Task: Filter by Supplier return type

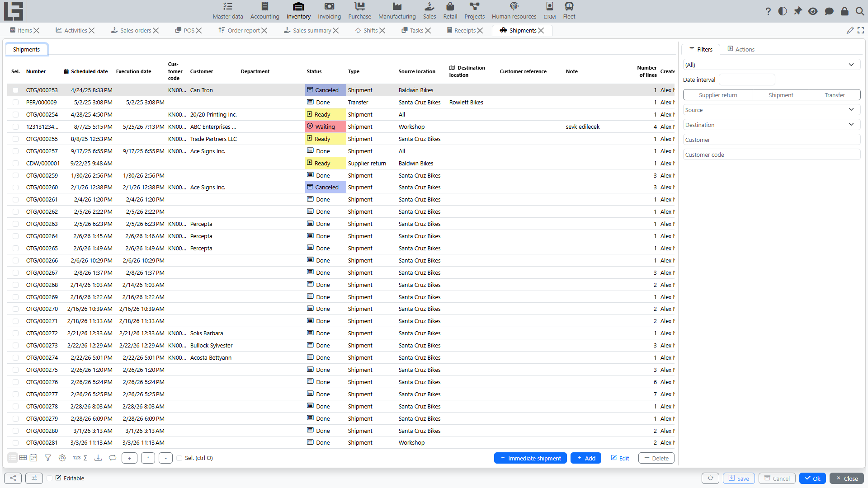Action: 718,95
